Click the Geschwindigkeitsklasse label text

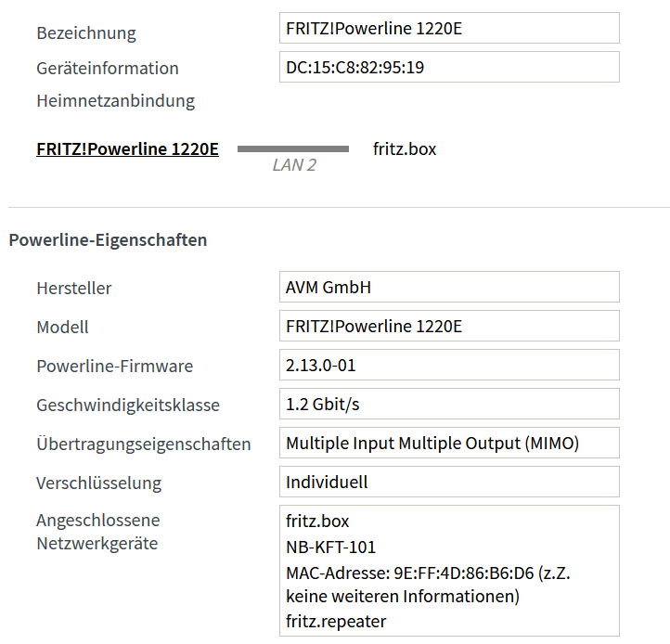pyautogui.click(x=128, y=405)
